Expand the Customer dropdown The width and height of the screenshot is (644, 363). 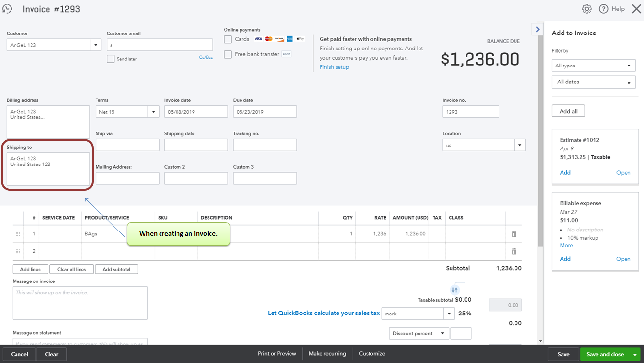[95, 45]
